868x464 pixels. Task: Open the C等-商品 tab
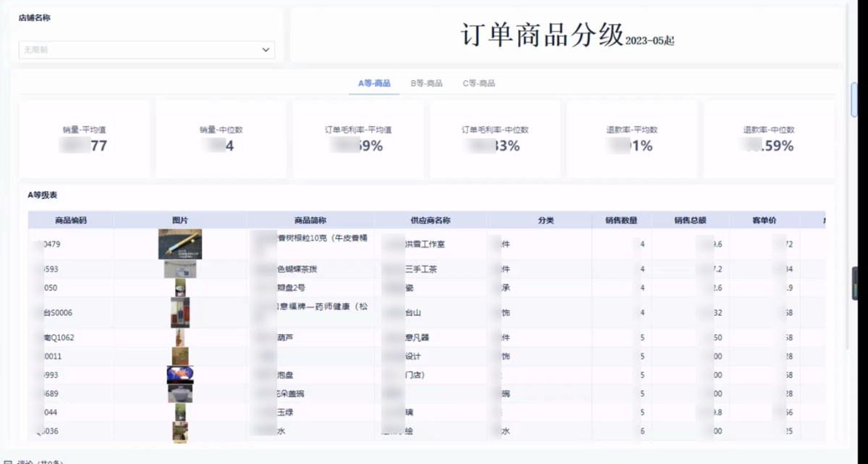click(479, 83)
